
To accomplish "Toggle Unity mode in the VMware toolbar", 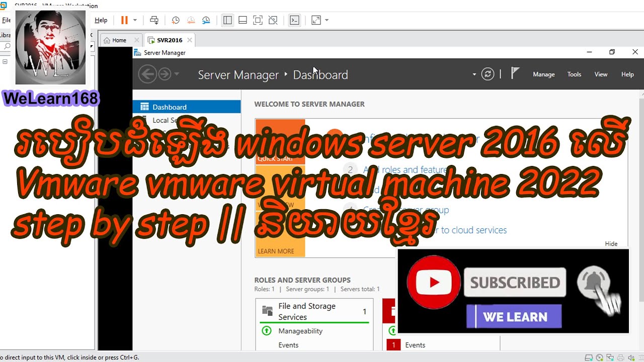I will coord(273,20).
